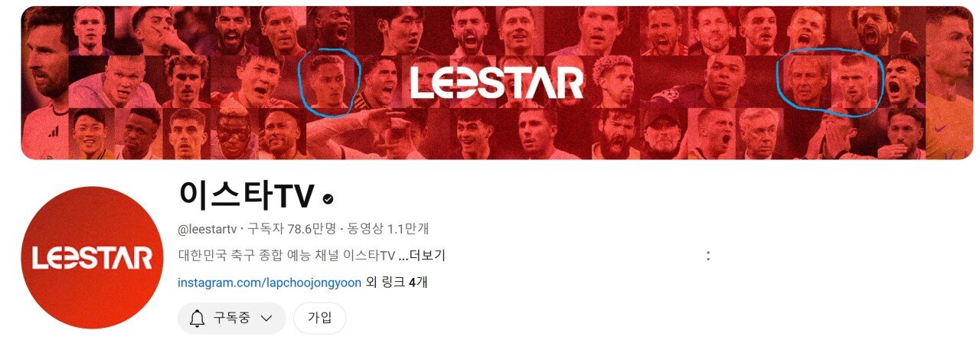Open the 구독중 subscription options button
Viewport: 980px width, 340px height.
231,318
